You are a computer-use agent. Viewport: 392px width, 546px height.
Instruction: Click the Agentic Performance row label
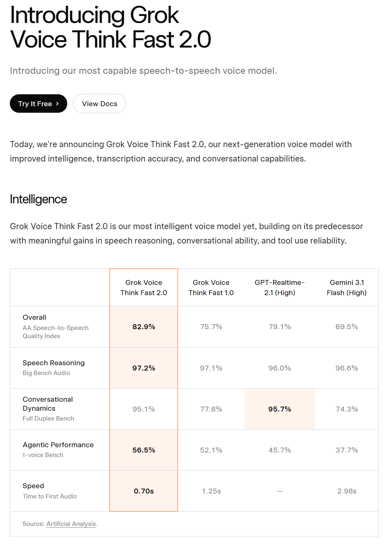pyautogui.click(x=58, y=445)
